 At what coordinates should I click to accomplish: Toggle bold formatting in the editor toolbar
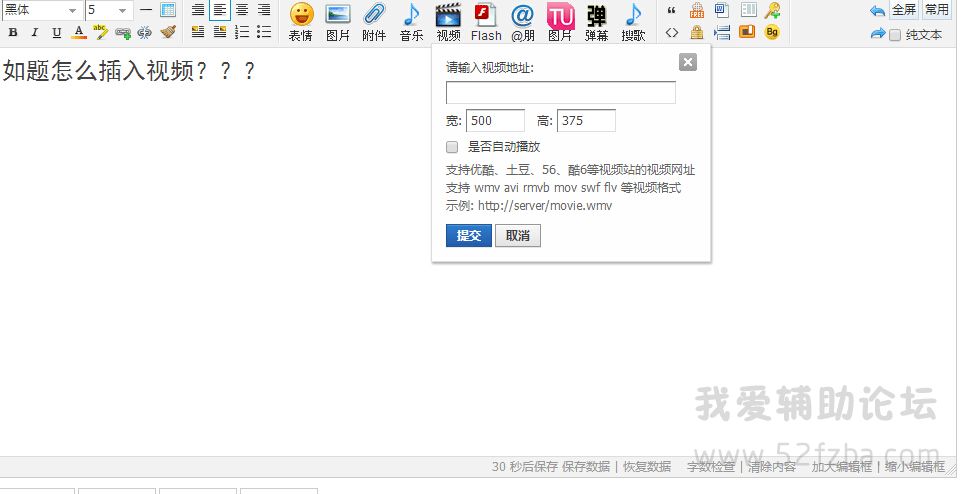point(13,33)
